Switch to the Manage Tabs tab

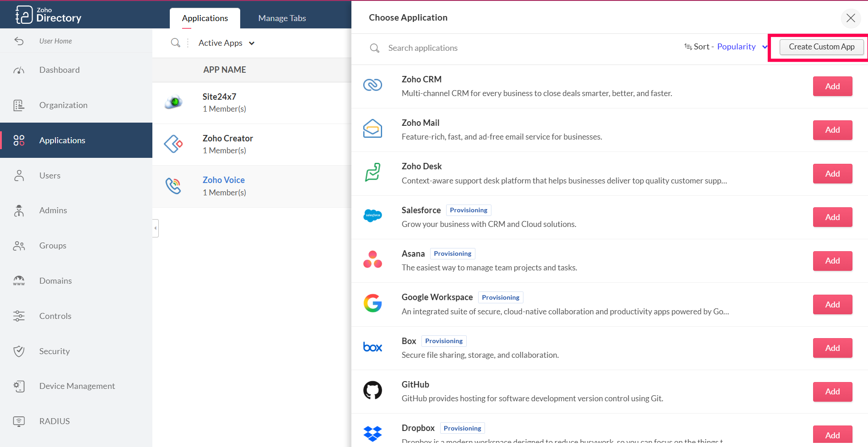(282, 18)
